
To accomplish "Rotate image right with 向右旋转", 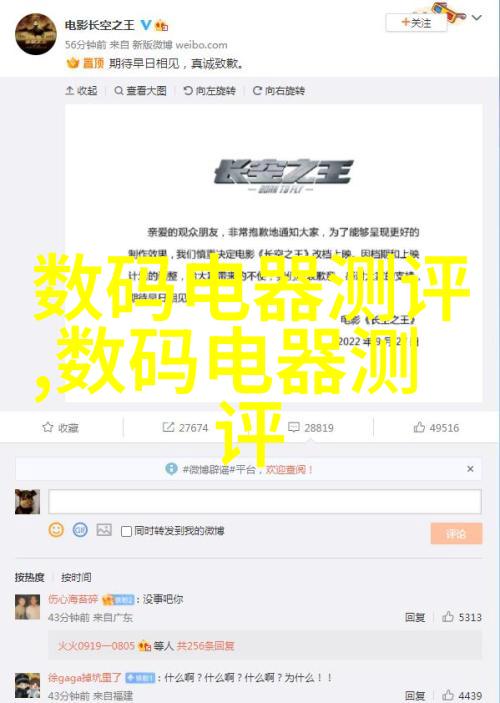I will (x=278, y=91).
